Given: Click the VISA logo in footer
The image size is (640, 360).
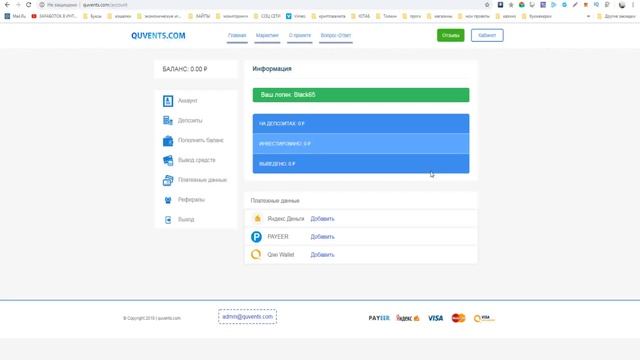Looking at the screenshot, I should (x=436, y=318).
